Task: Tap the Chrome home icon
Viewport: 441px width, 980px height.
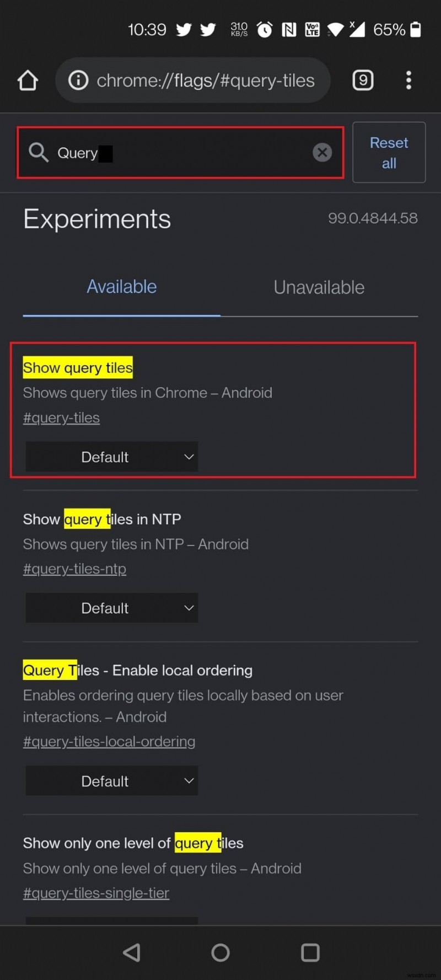Action: pos(28,81)
